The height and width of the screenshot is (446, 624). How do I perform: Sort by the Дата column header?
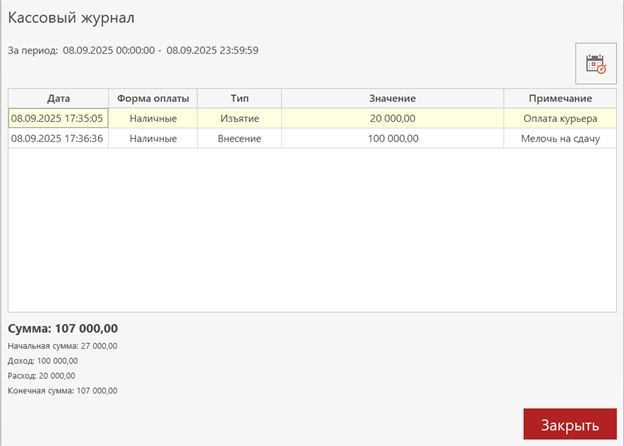click(57, 98)
